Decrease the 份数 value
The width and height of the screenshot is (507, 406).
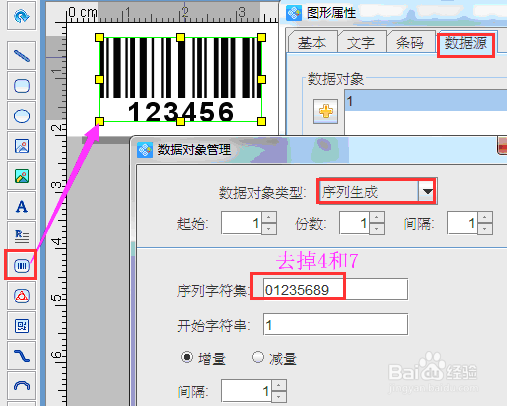[377, 229]
